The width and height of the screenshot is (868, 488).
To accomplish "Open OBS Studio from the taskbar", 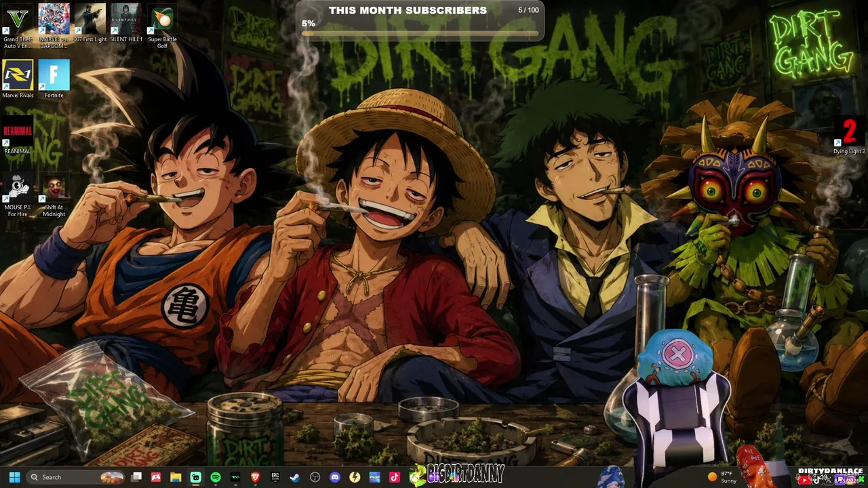I will pyautogui.click(x=315, y=477).
